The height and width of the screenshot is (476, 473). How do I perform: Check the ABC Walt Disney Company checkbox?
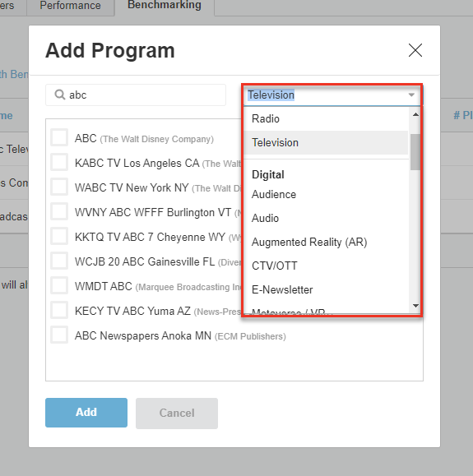[x=59, y=137]
